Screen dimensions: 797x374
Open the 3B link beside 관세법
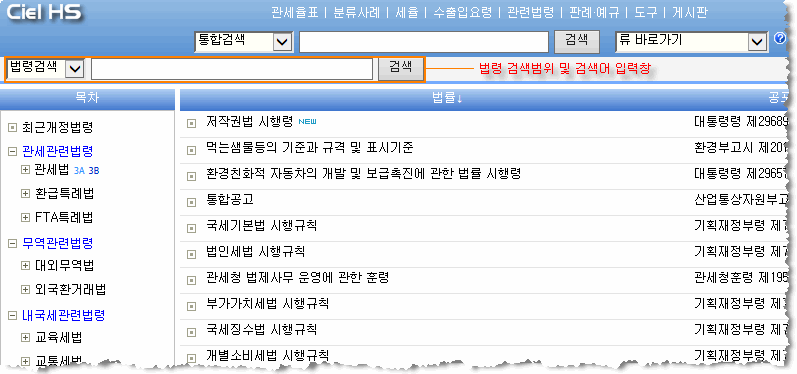click(x=94, y=171)
